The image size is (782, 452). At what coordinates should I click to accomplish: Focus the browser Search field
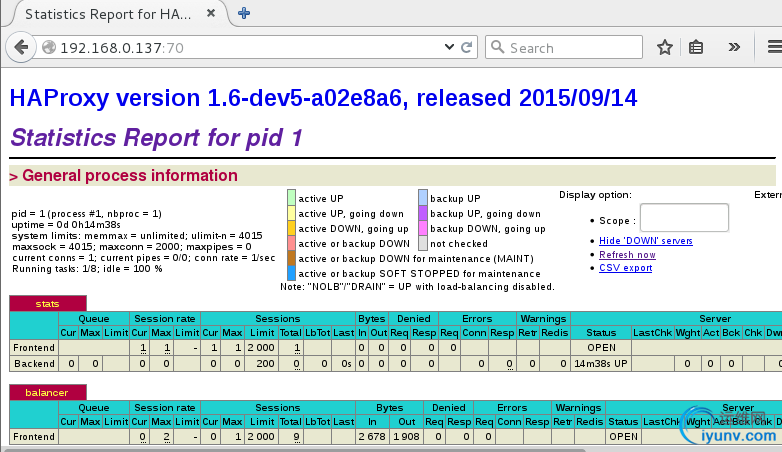564,47
